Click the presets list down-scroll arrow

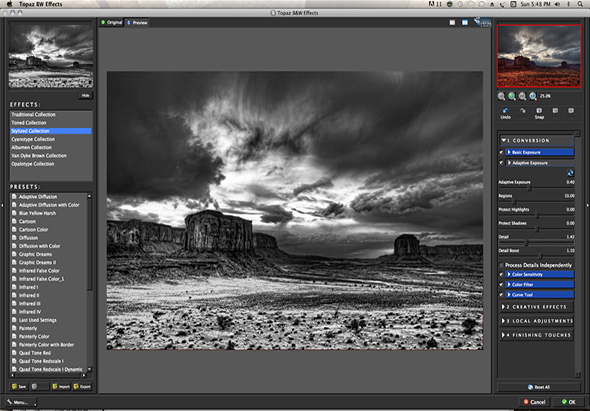pyautogui.click(x=89, y=369)
